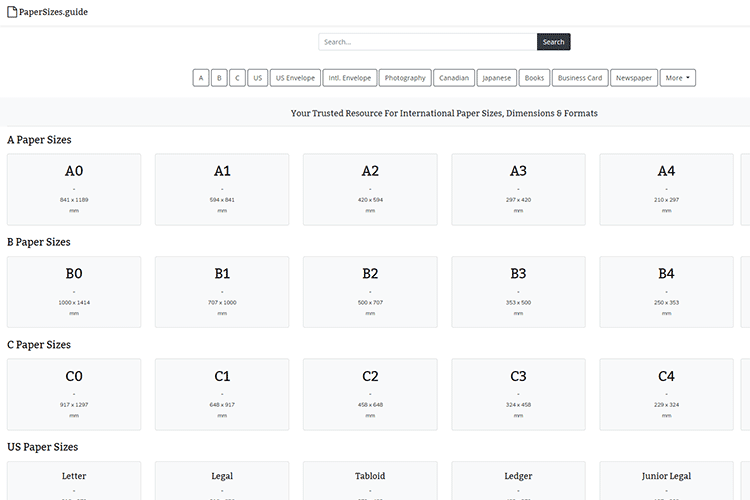This screenshot has width=750, height=500.
Task: Open the Photography sizes category
Action: (405, 78)
